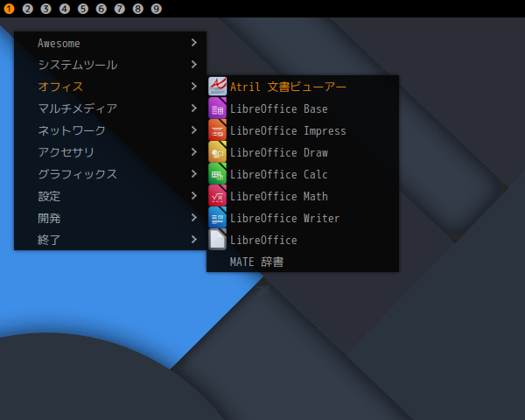Expand the オフィス submenu arrow
The image size is (525, 420).
click(x=194, y=87)
